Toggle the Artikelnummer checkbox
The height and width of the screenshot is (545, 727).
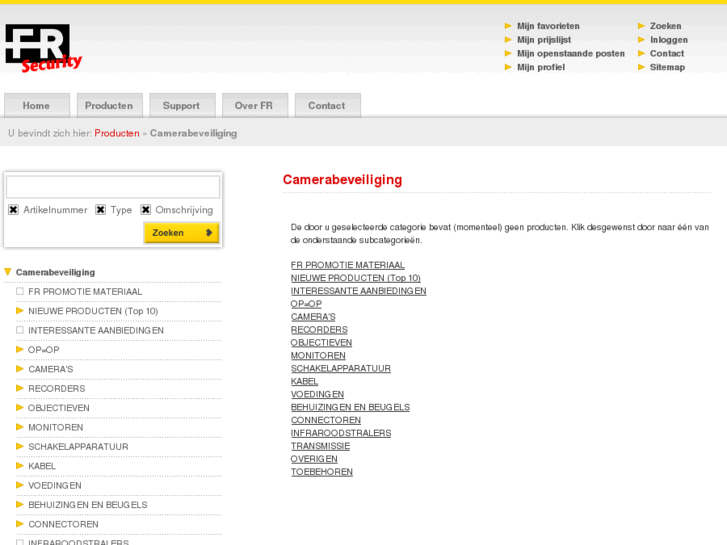13,210
